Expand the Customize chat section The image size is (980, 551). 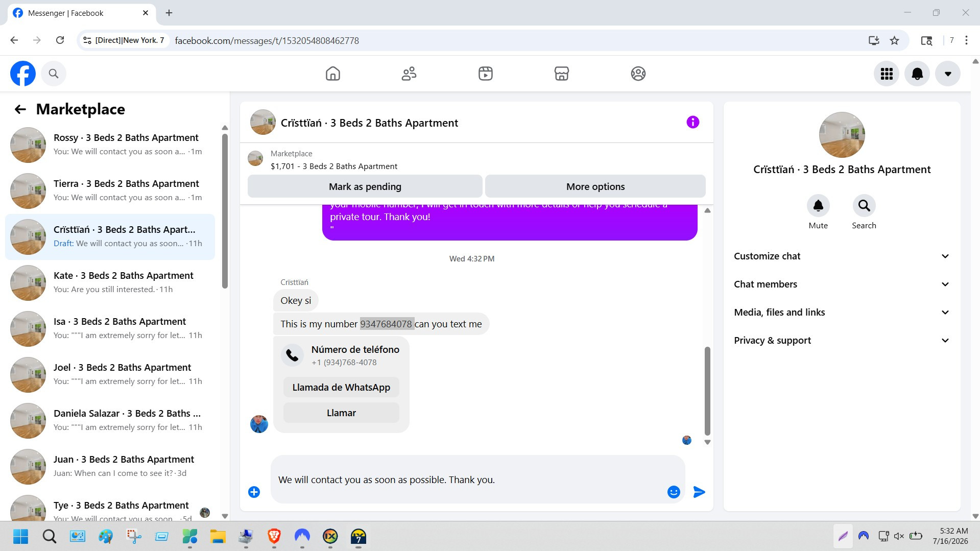(842, 256)
